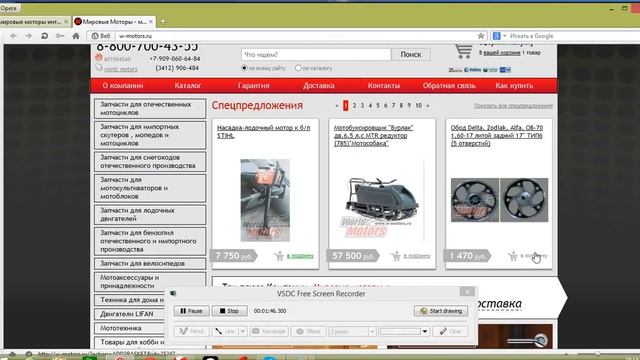640x360 pixels.
Task: Select the Rectangle drawing tool in recorder
Action: coord(269,331)
